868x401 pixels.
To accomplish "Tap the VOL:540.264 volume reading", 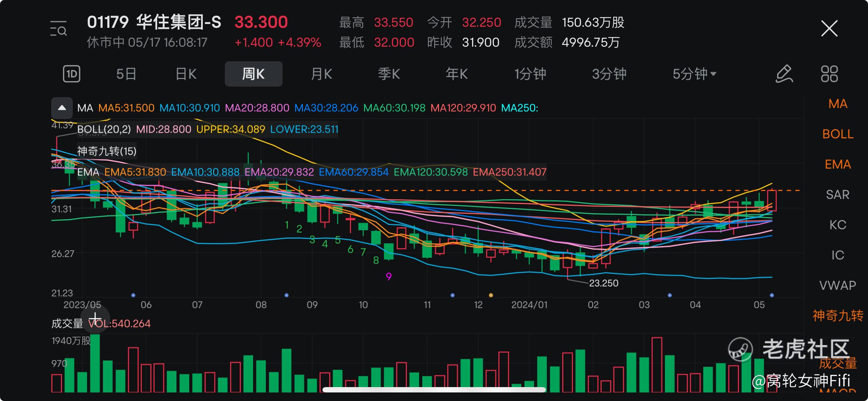I will [119, 323].
